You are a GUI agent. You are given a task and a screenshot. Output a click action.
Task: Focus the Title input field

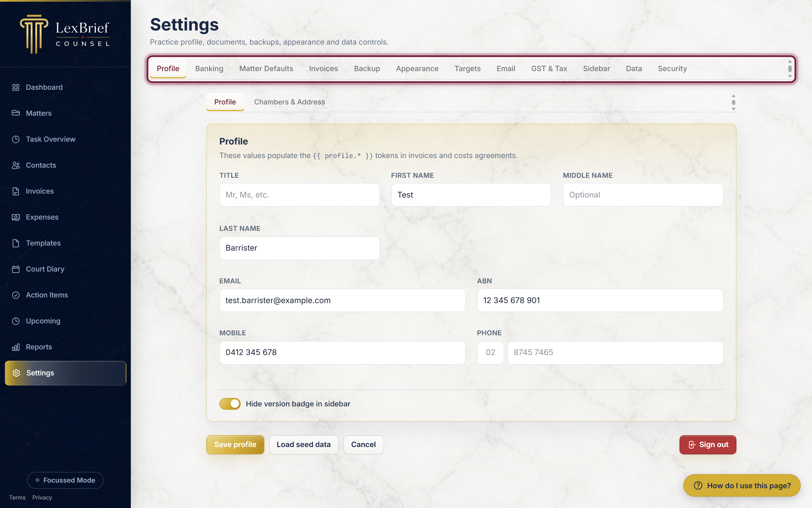[299, 195]
